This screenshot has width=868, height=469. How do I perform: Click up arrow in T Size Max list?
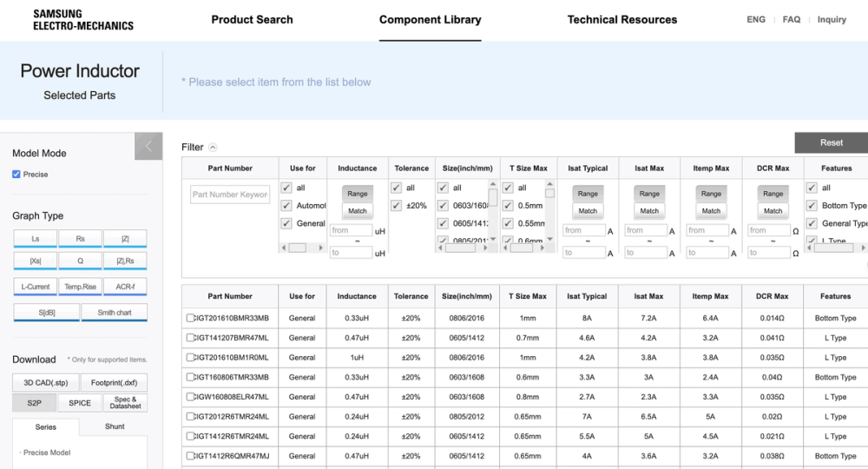click(x=549, y=184)
